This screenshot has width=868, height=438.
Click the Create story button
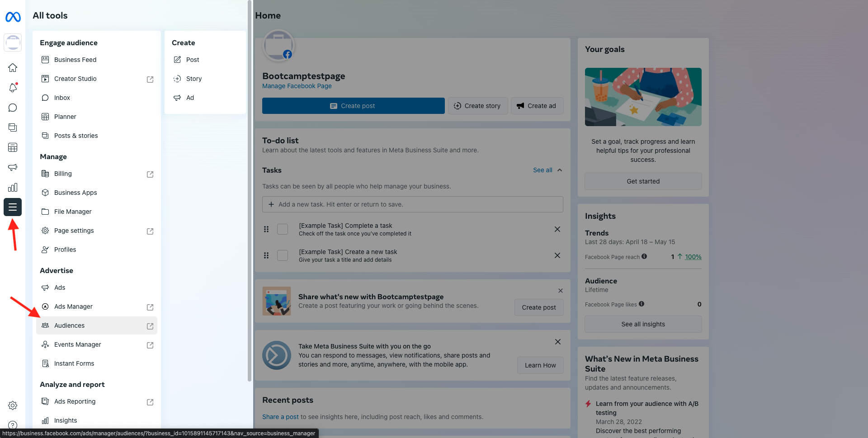pyautogui.click(x=478, y=106)
